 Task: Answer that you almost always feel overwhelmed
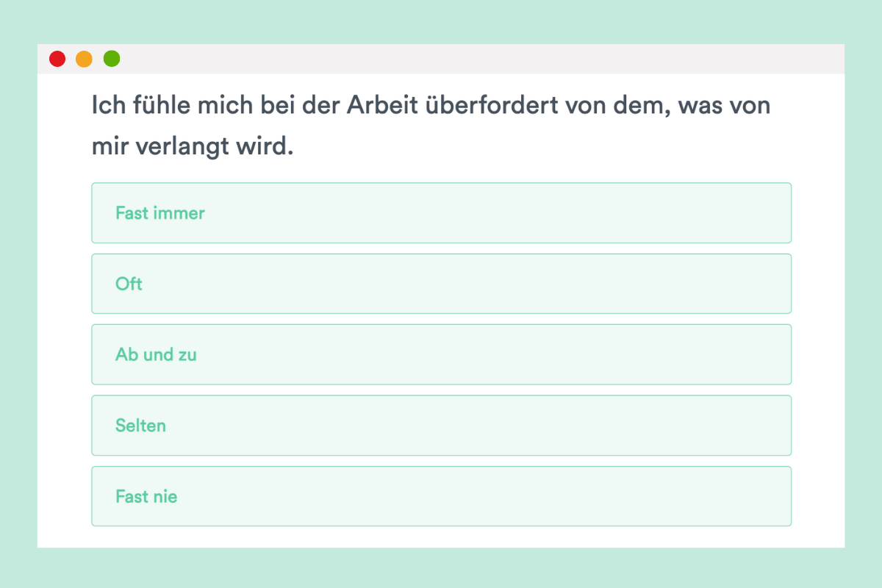(441, 213)
